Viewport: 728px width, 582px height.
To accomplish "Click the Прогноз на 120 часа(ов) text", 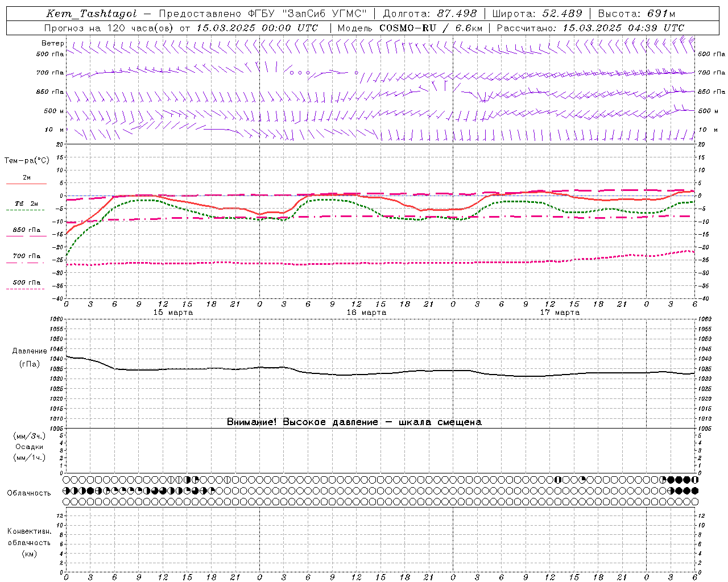I will pyautogui.click(x=110, y=28).
